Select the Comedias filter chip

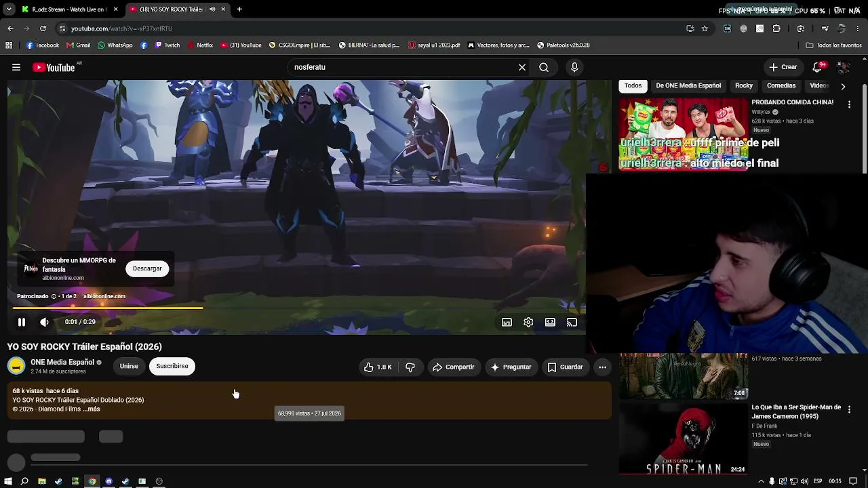pos(781,85)
